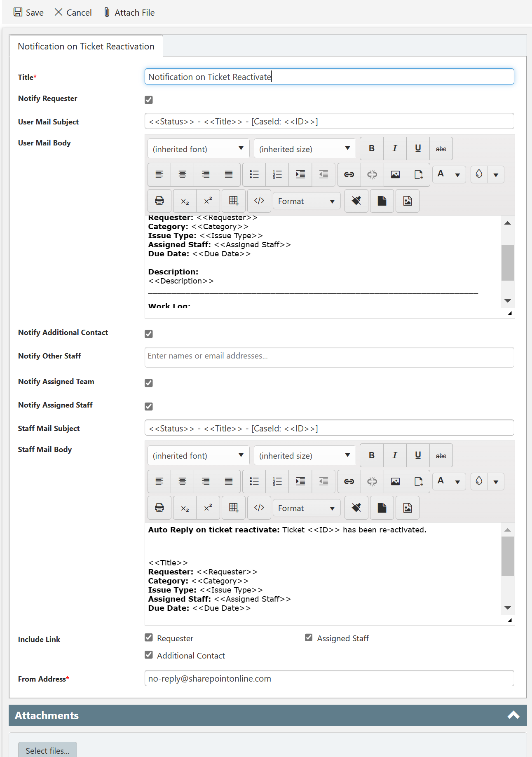This screenshot has height=757, width=532.
Task: Click Attach File in top toolbar
Action: pos(129,12)
